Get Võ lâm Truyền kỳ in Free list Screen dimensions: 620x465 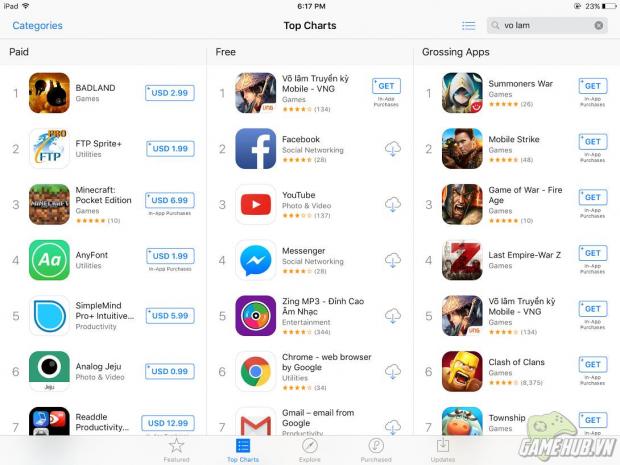coord(386,86)
